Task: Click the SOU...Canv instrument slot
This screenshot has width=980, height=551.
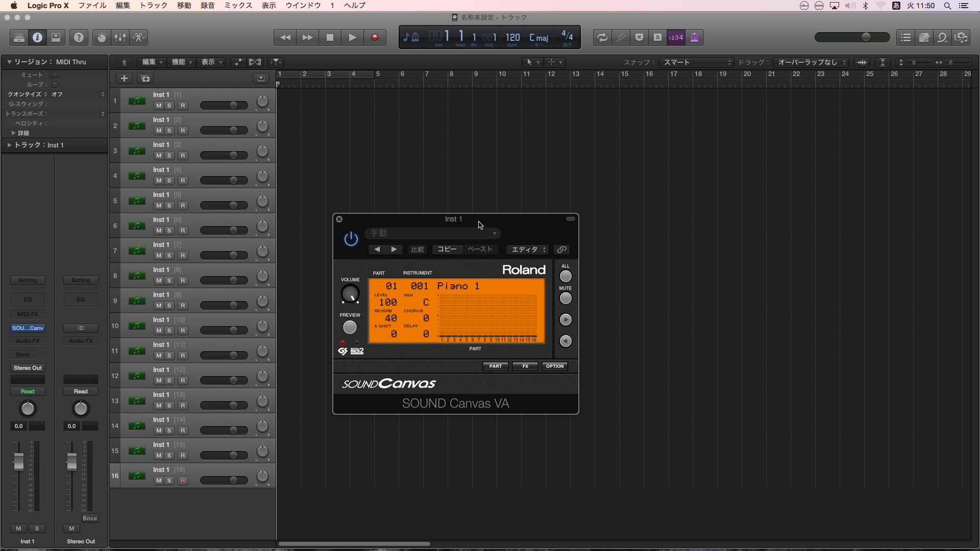Action: click(x=28, y=328)
